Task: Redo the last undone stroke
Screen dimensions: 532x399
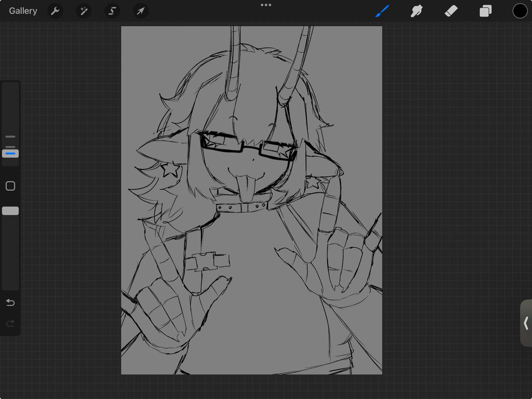Action: click(10, 324)
